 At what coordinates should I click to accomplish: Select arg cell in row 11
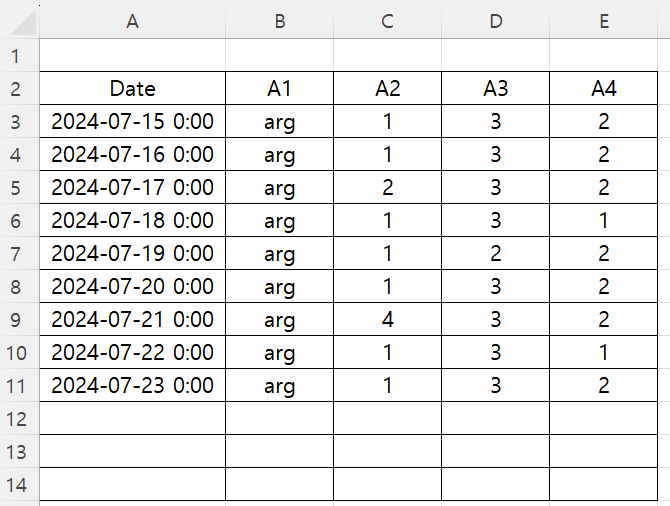tap(279, 385)
